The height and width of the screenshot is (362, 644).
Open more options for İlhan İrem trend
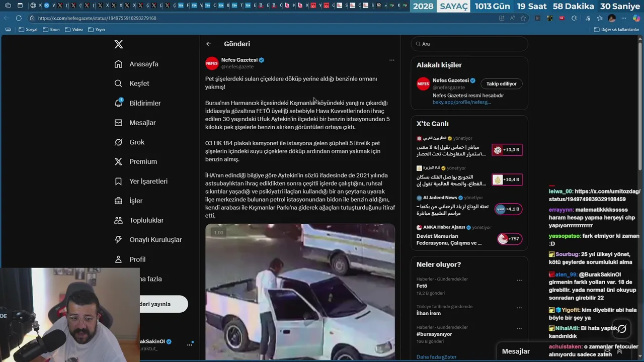[519, 307]
